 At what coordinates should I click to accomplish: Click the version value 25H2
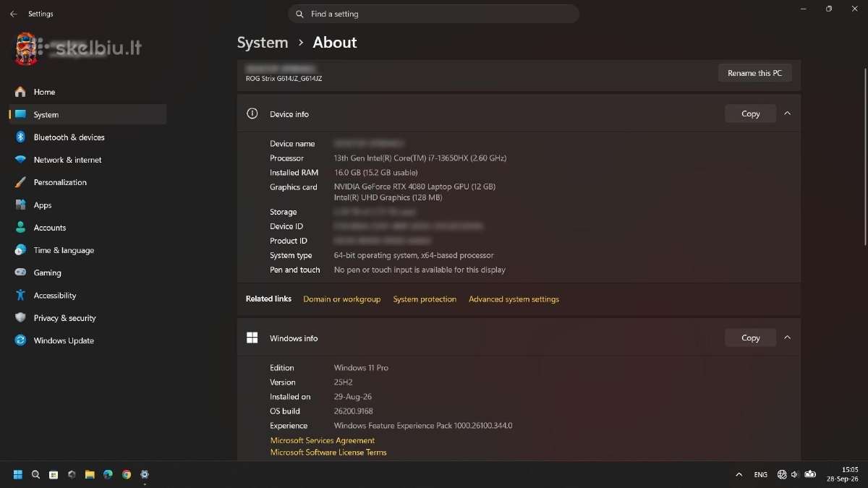[x=344, y=382]
